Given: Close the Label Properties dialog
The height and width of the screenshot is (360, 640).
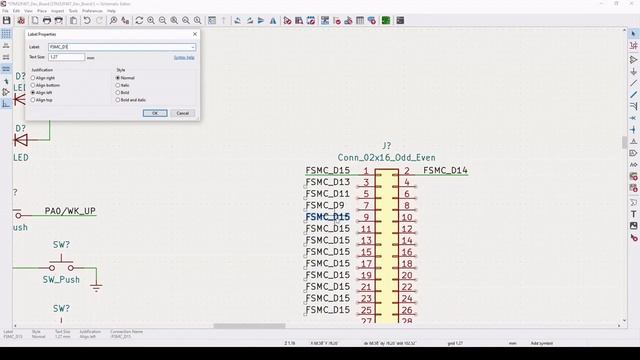Looking at the screenshot, I should click(x=195, y=34).
